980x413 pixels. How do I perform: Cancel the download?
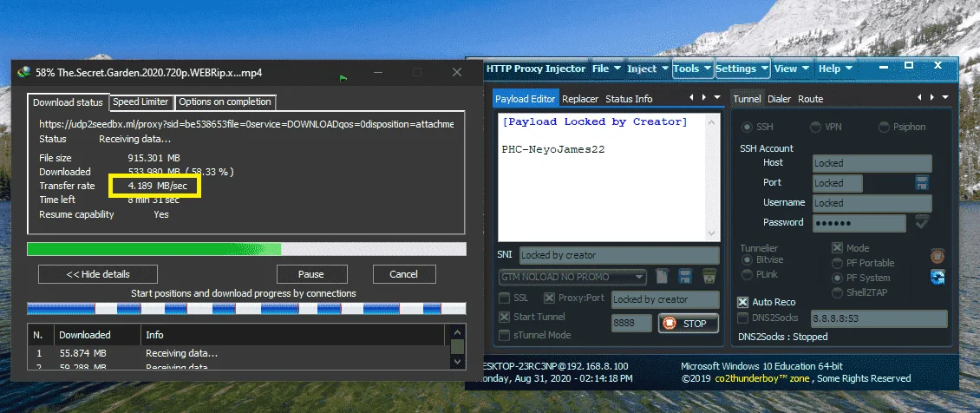[403, 273]
